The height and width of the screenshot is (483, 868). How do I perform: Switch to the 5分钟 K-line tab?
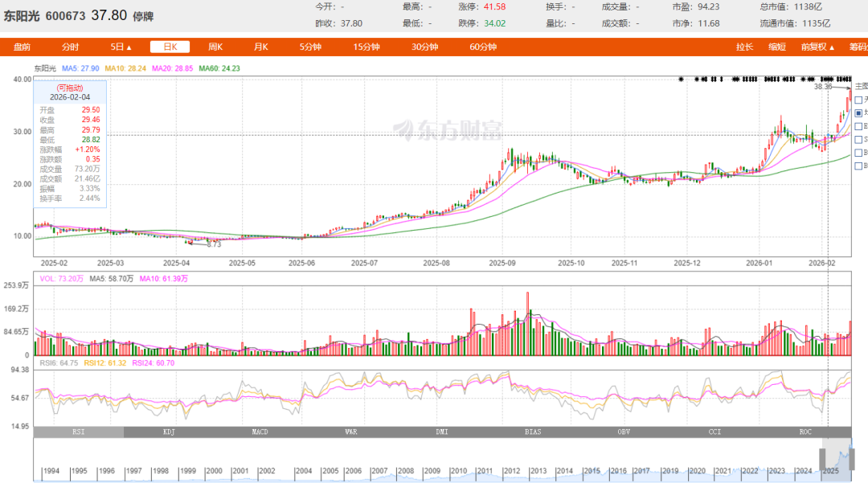310,47
